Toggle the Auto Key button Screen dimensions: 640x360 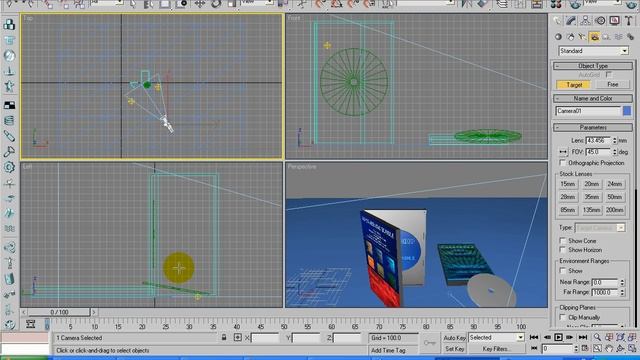(x=454, y=338)
